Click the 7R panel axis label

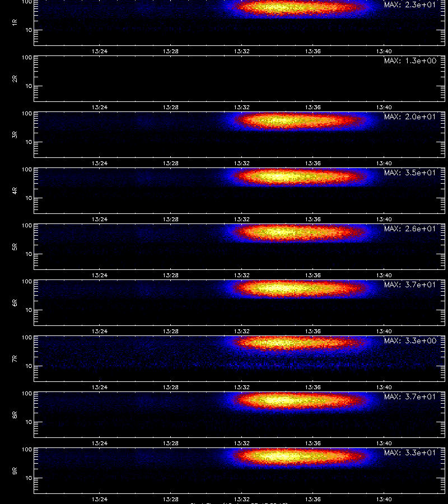[x=15, y=359]
